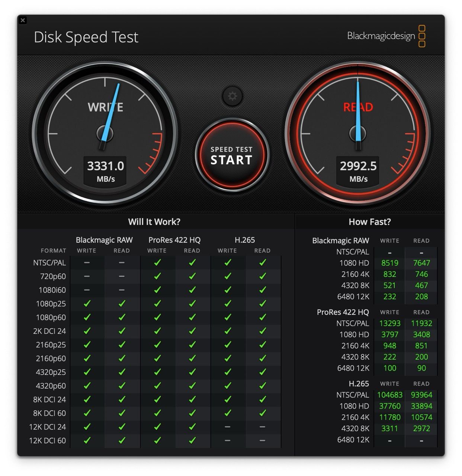
Task: Open settings via the gear icon
Action: coord(232,96)
